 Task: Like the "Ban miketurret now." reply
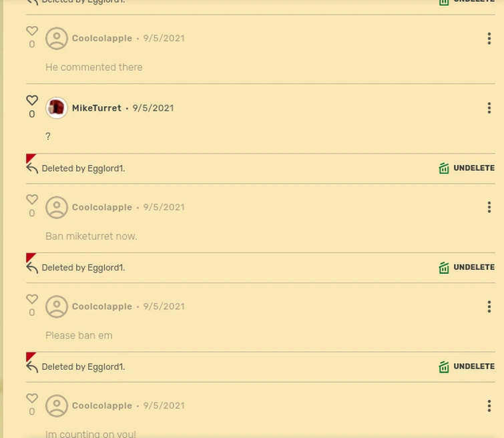[32, 200]
